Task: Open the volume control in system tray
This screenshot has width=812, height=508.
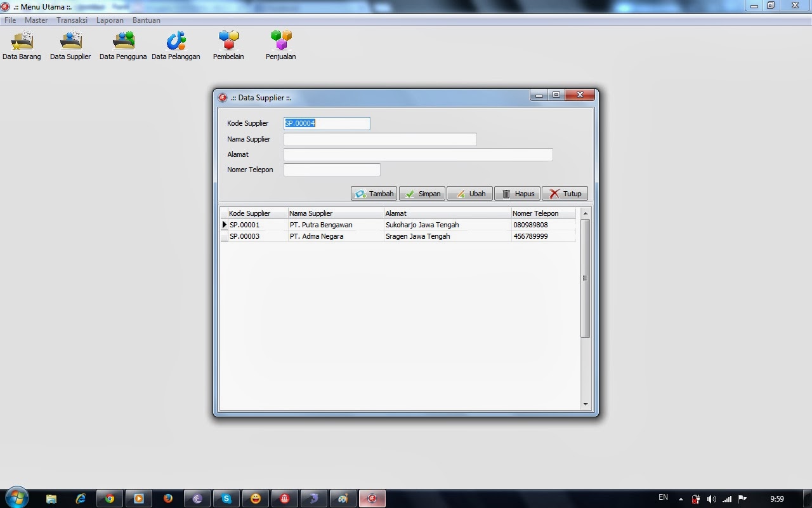Action: pyautogui.click(x=711, y=498)
